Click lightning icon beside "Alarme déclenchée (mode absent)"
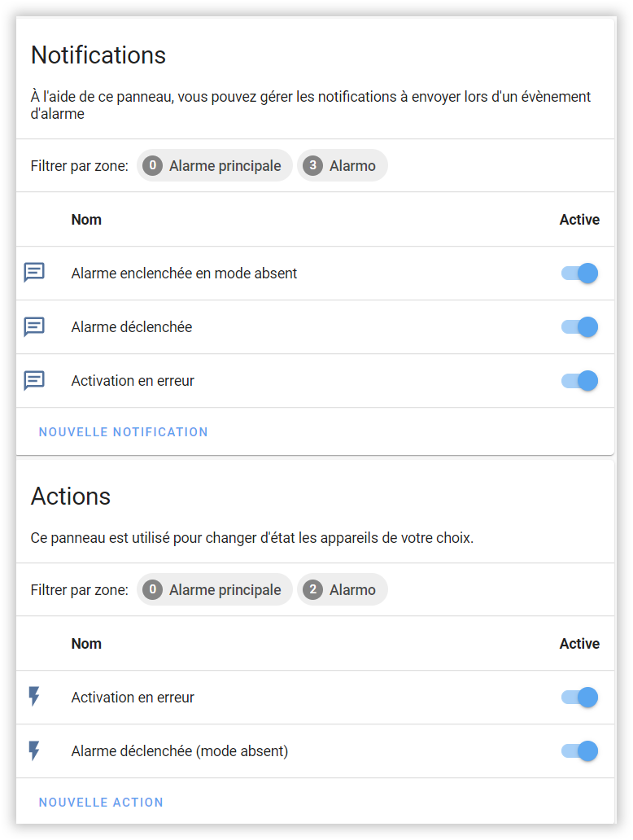 tap(34, 750)
